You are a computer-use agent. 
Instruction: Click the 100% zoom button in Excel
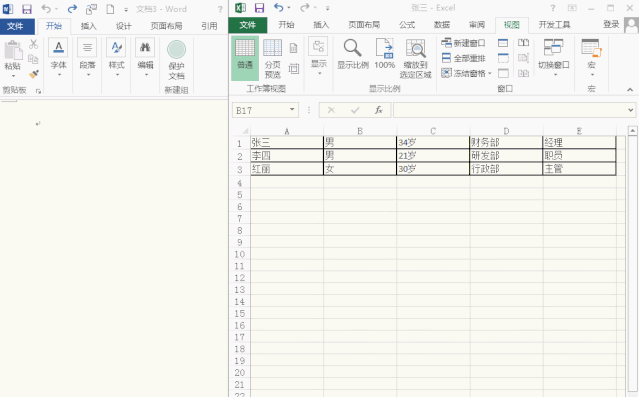(x=385, y=54)
